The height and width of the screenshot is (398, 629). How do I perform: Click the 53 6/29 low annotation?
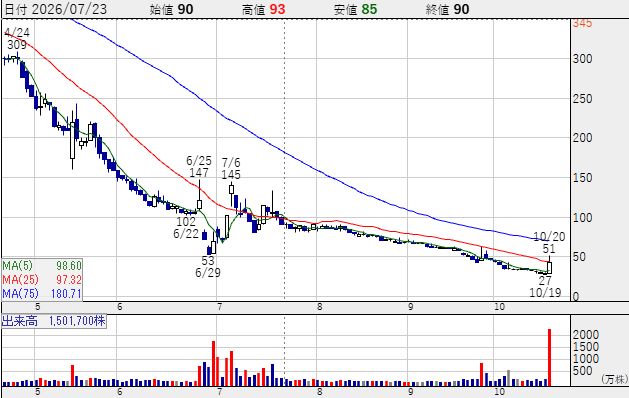tap(208, 266)
